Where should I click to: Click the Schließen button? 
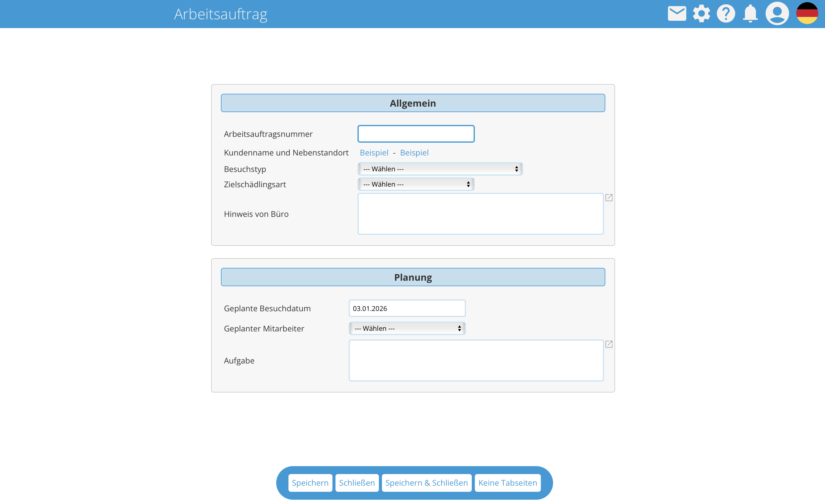(357, 483)
